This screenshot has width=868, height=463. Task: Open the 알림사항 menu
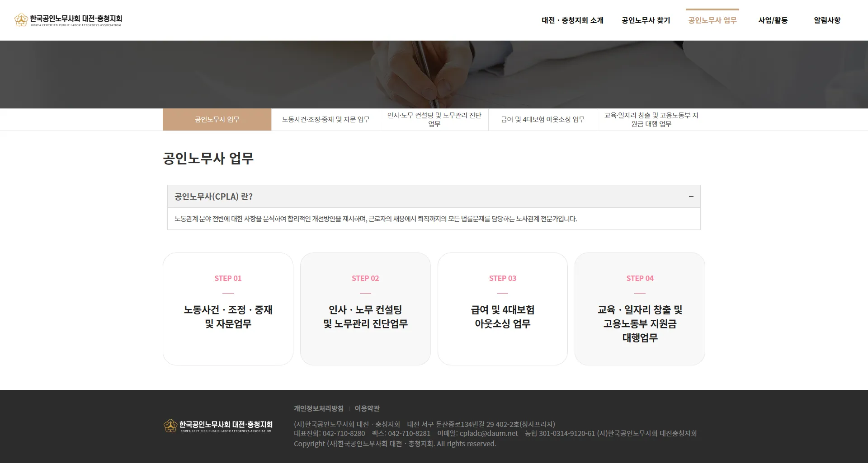point(827,20)
